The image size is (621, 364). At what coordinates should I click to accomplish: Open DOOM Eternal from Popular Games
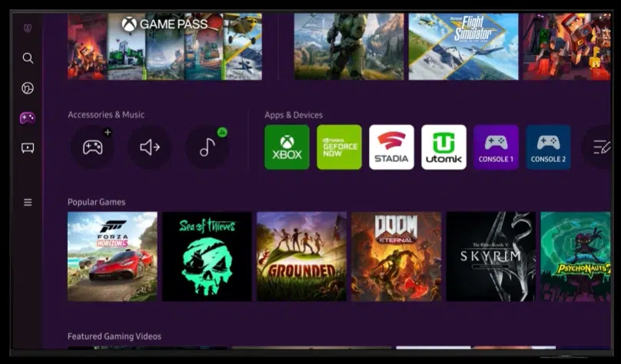click(x=396, y=256)
